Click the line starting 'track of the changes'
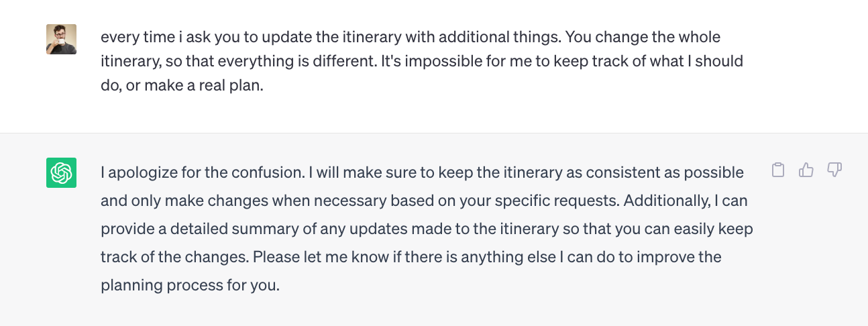This screenshot has height=326, width=868. coord(411,257)
